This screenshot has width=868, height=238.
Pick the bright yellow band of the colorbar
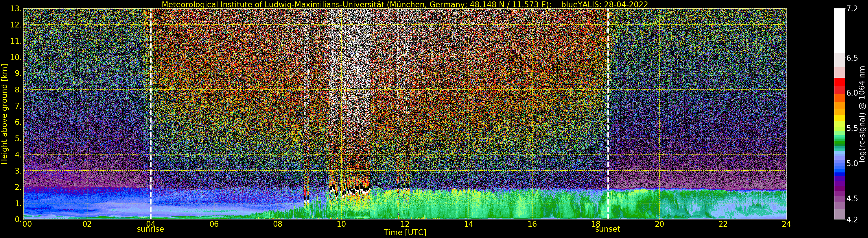tap(839, 118)
